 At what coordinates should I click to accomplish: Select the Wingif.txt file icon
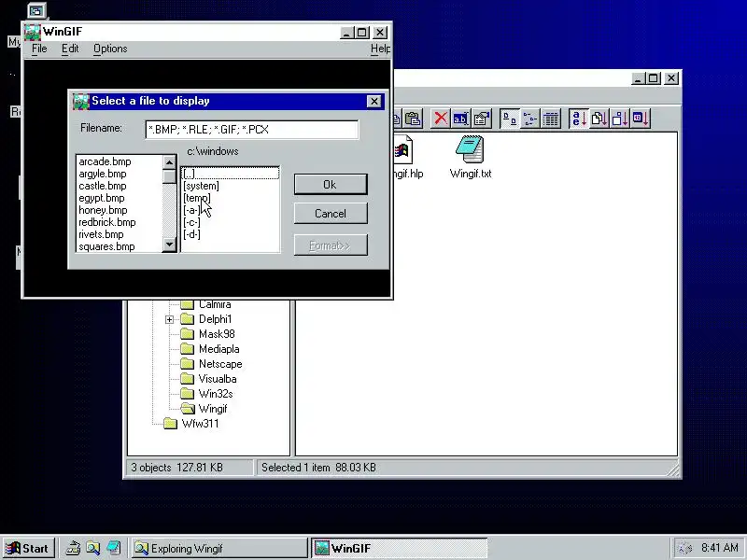[471, 150]
